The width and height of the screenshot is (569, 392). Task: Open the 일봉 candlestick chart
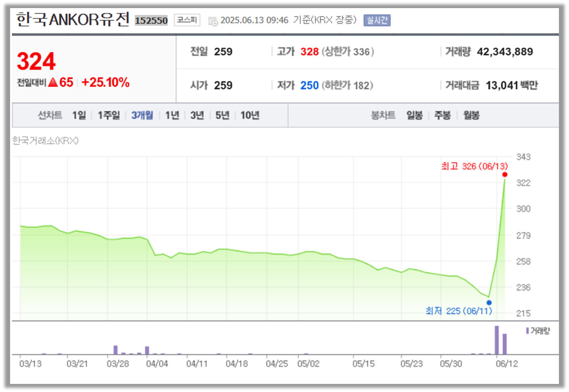point(415,115)
